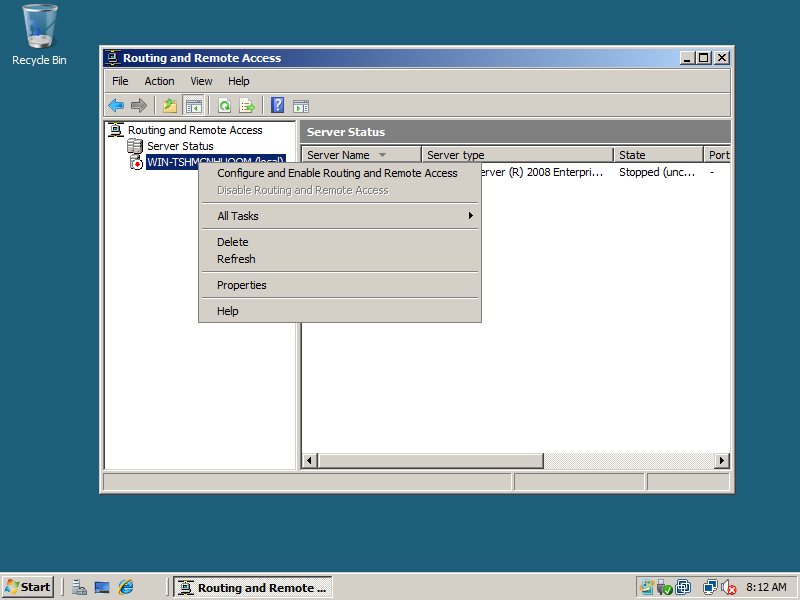Click the Refresh toolbar icon
The height and width of the screenshot is (600, 800).
(x=224, y=106)
